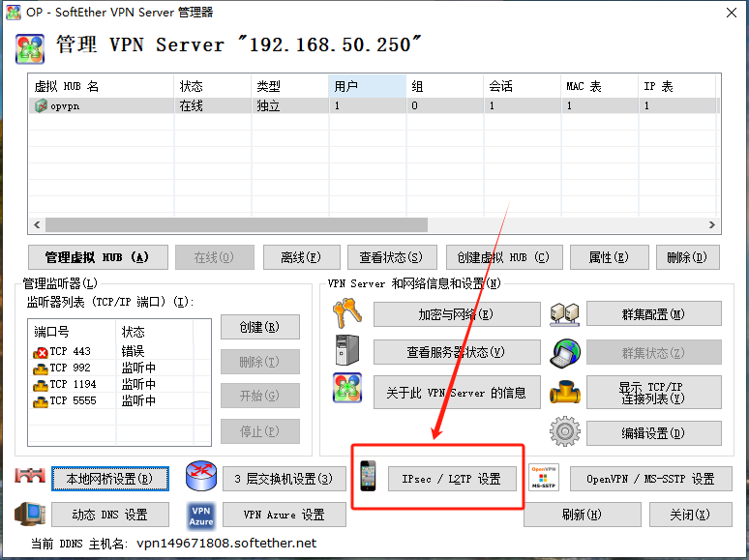Click the server tower icon beside 查看服务器状态

point(346,351)
